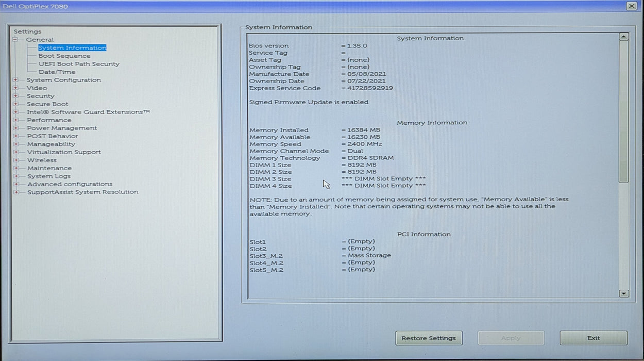The image size is (644, 361).
Task: Click the Manufacture Date 05/08/2021
Action: [x=366, y=74]
